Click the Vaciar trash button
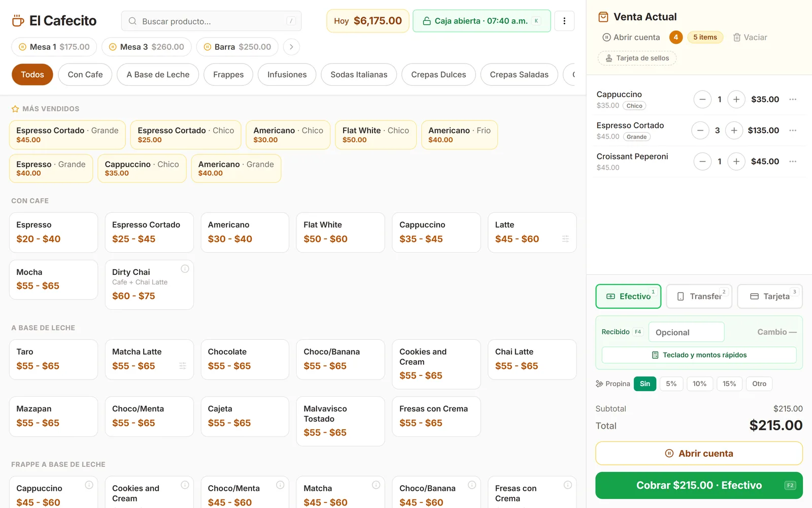Image resolution: width=812 pixels, height=508 pixels. (x=750, y=37)
